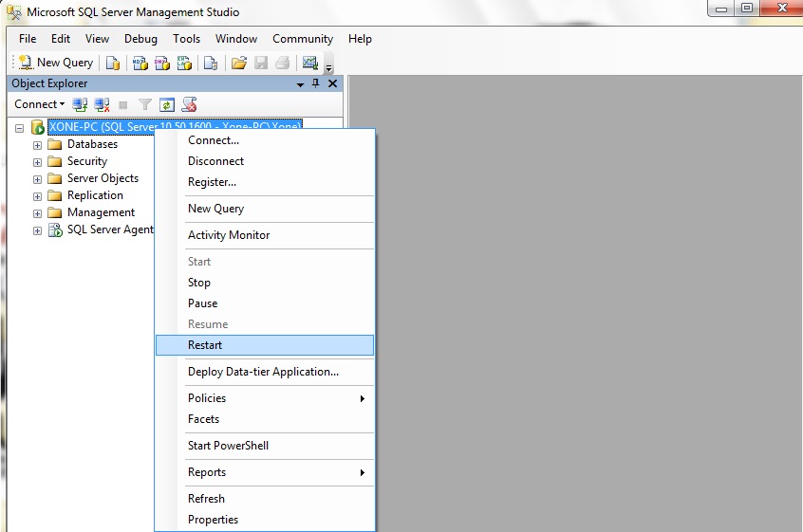Image resolution: width=803 pixels, height=532 pixels.
Task: Open the Community menu
Action: click(303, 39)
